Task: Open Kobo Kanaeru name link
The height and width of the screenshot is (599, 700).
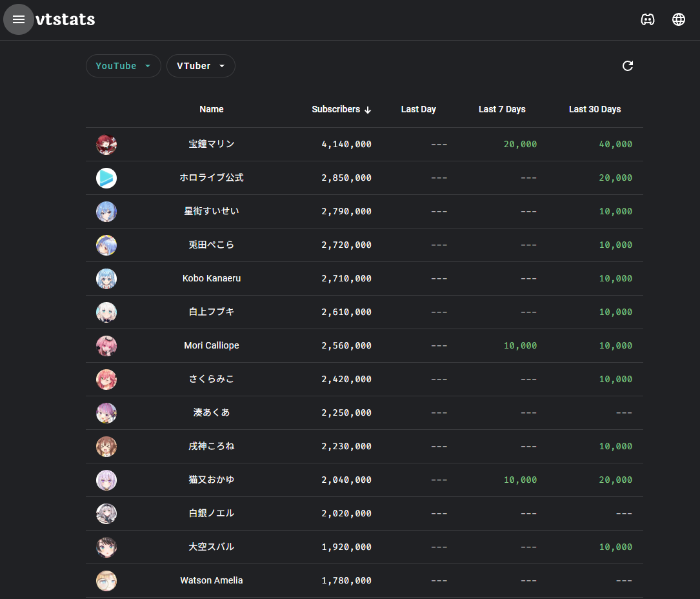Action: (x=211, y=278)
